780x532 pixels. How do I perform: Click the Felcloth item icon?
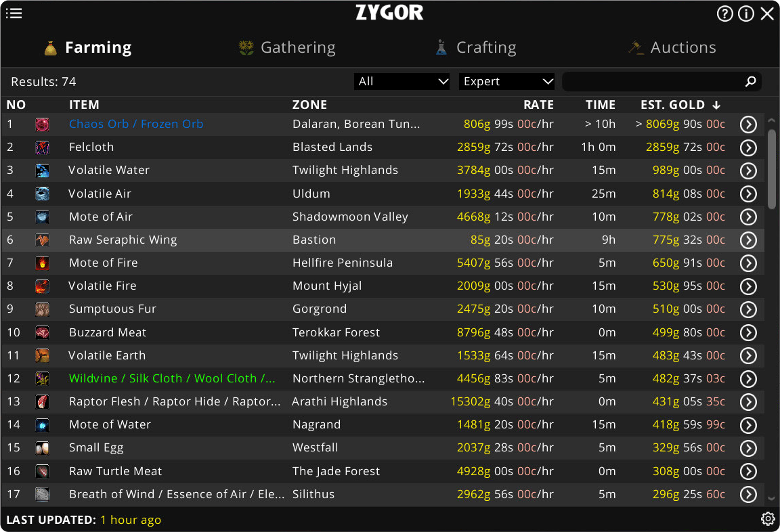point(42,147)
